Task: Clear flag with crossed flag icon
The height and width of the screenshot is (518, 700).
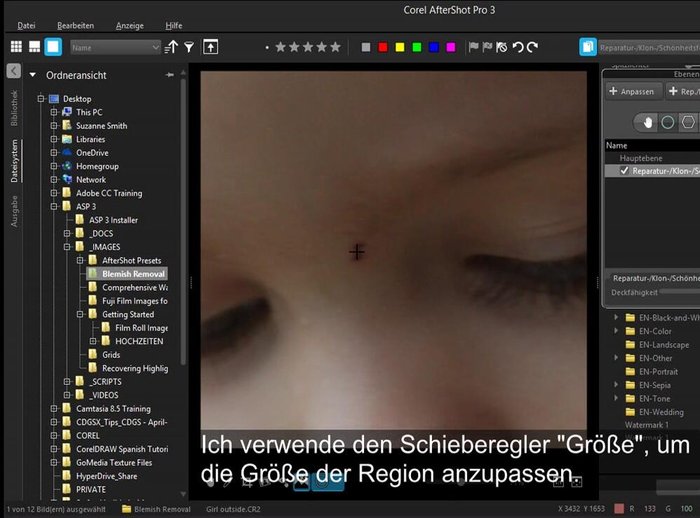Action: click(x=502, y=47)
